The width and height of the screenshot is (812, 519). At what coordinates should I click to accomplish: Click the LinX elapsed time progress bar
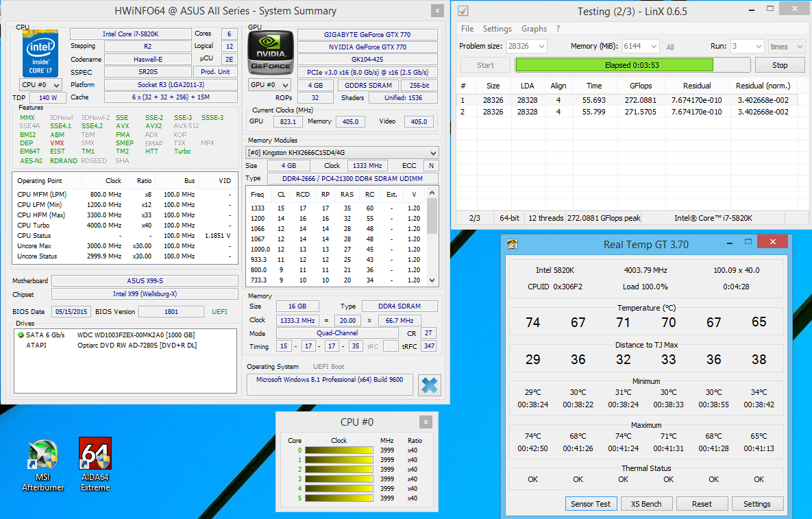632,64
